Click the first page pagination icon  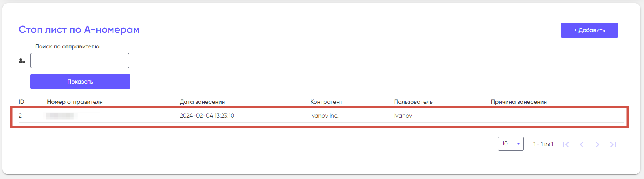[x=566, y=145]
